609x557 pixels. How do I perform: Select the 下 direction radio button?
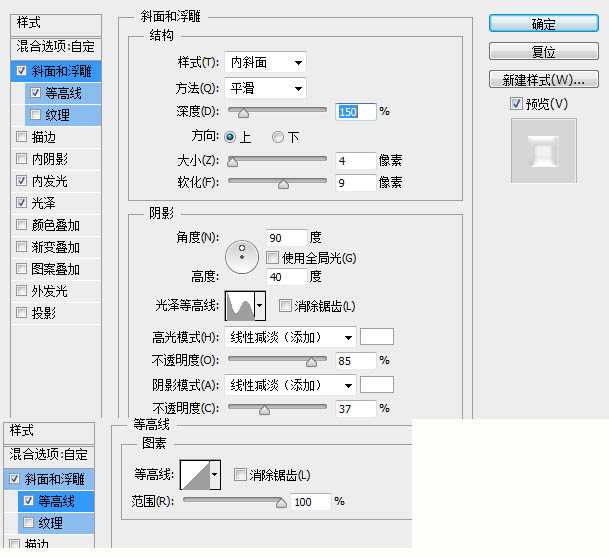point(278,137)
